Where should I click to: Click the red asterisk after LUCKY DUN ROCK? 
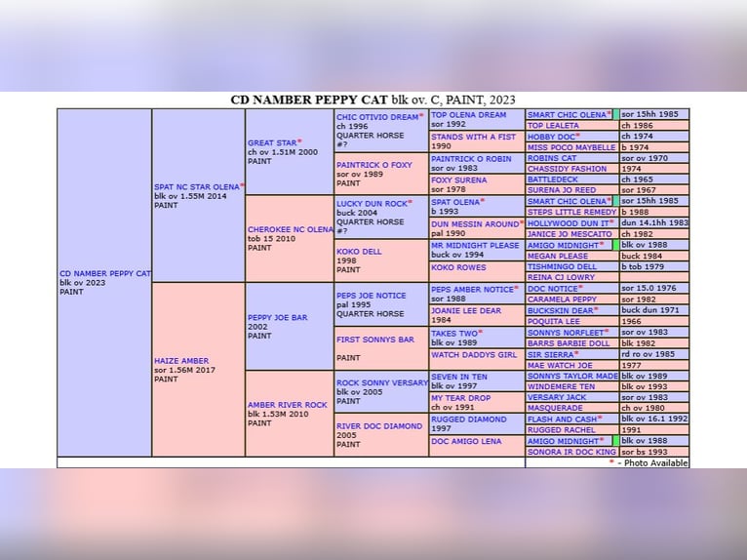[408, 203]
